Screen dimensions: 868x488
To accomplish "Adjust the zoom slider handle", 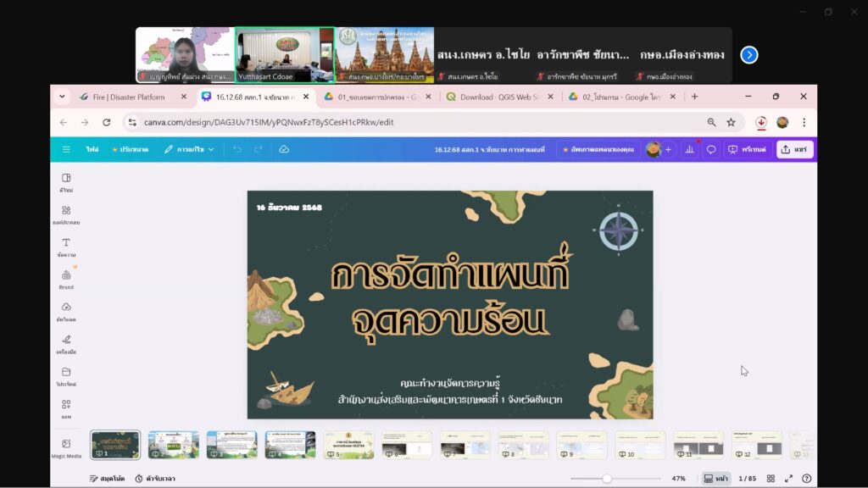I will point(607,478).
